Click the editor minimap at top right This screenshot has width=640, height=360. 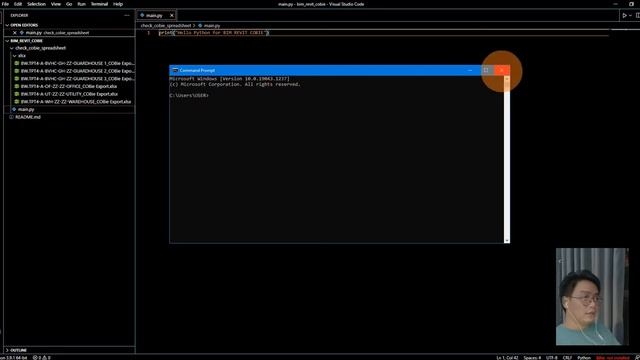click(624, 30)
